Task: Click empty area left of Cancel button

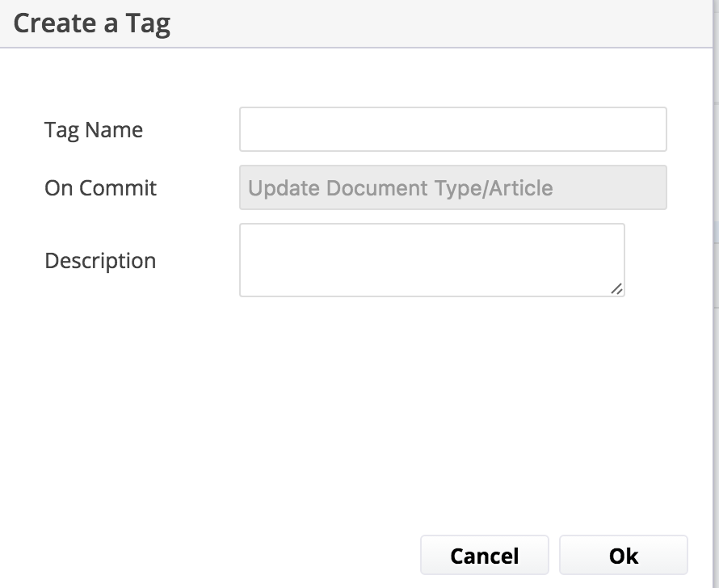Action: [206, 555]
